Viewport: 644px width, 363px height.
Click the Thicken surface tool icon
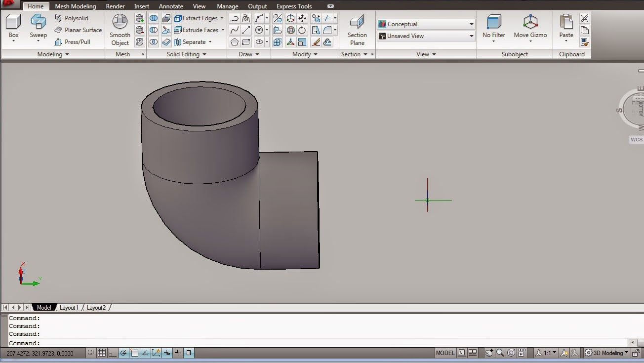click(166, 42)
